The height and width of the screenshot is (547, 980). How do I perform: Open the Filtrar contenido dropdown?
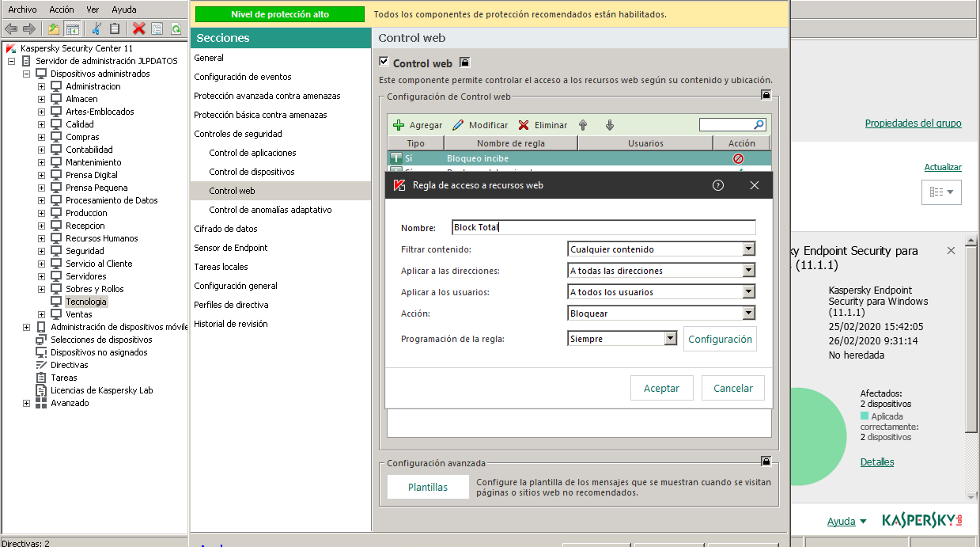748,249
